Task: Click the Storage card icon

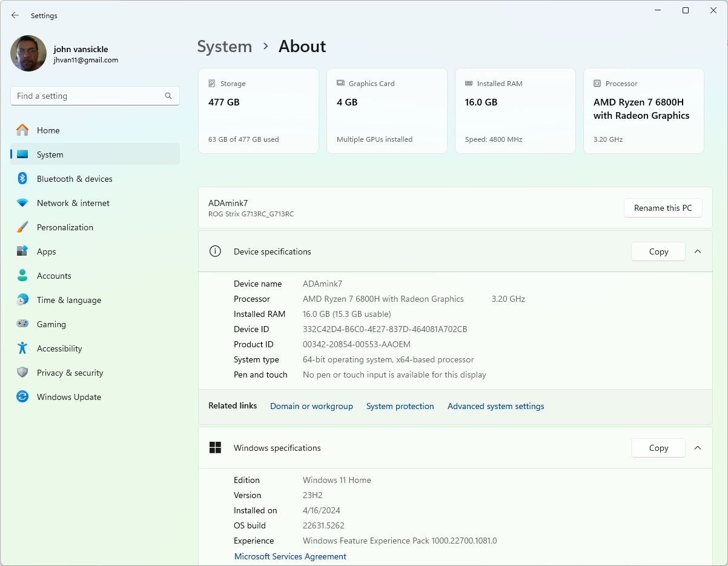Action: (x=212, y=84)
